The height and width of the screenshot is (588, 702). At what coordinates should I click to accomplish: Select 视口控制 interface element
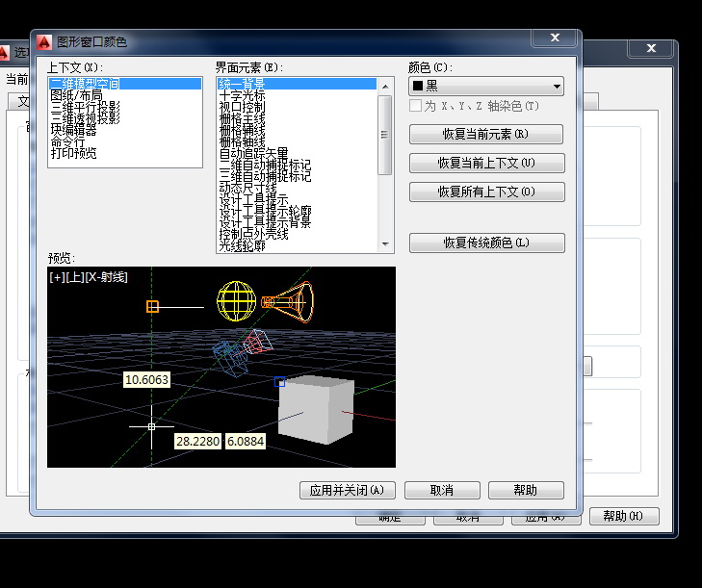click(x=298, y=107)
